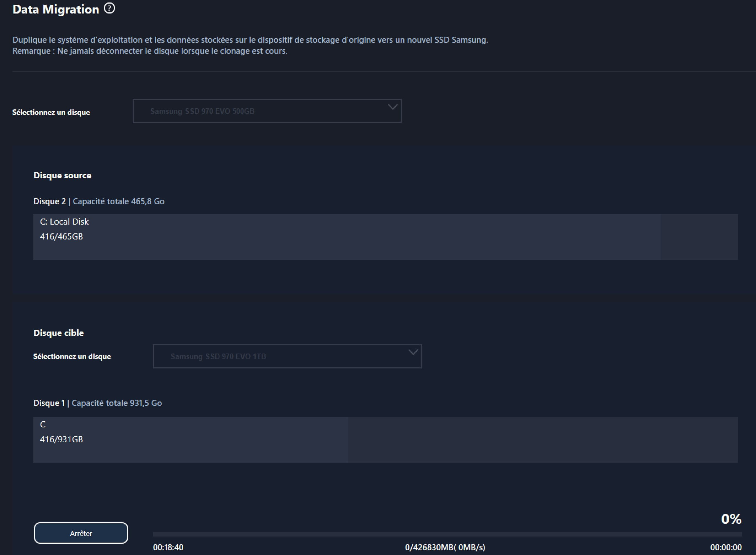
Task: Click the 0/426830MB transfer status
Action: coord(445,547)
